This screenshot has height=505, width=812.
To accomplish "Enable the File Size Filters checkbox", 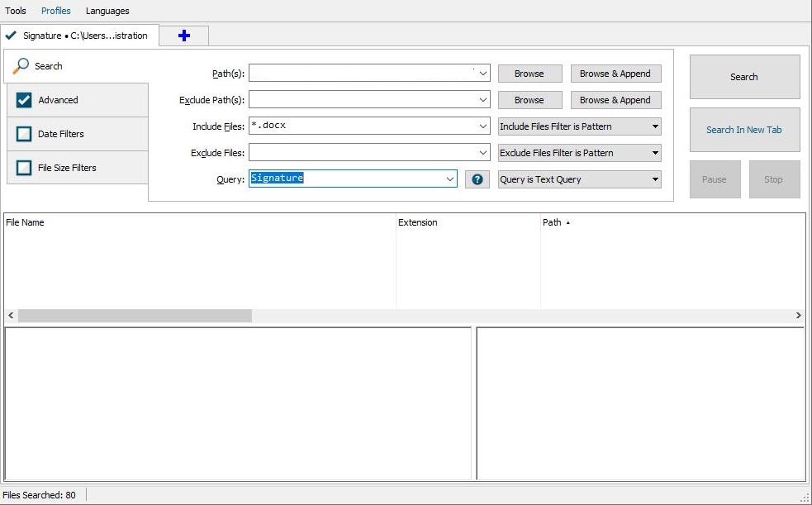I will pyautogui.click(x=24, y=168).
